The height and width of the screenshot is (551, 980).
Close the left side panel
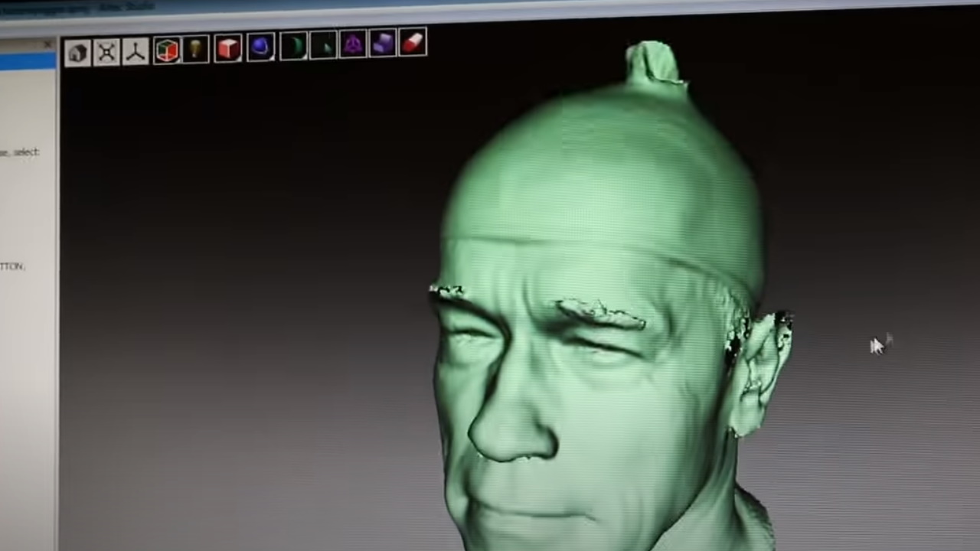[x=48, y=44]
